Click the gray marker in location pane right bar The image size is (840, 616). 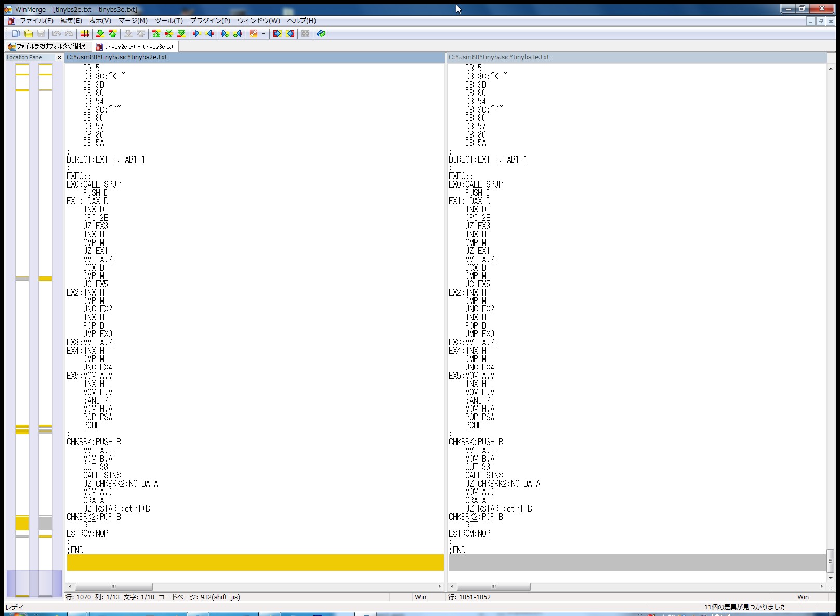(45, 523)
